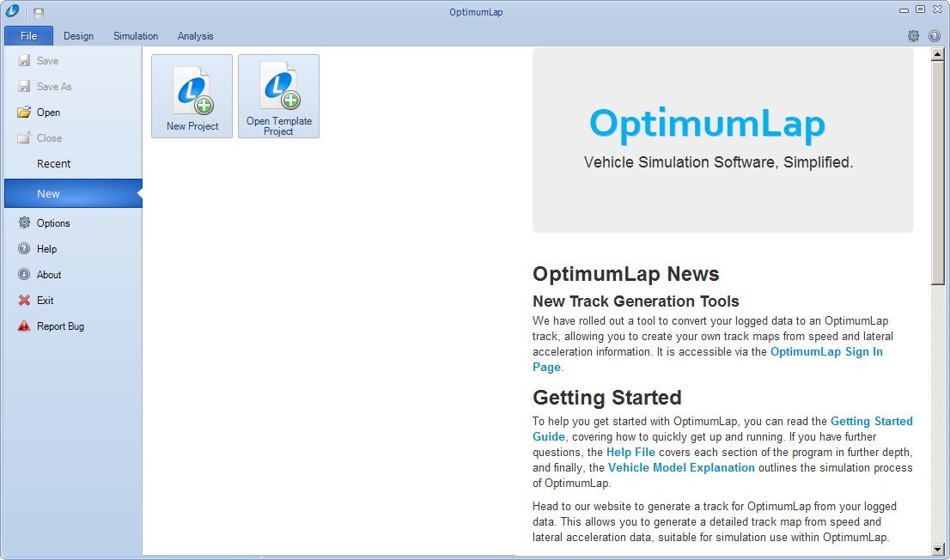Screen dimensions: 950x560
Task: Click the quick-access save disk icon
Action: pyautogui.click(x=39, y=14)
